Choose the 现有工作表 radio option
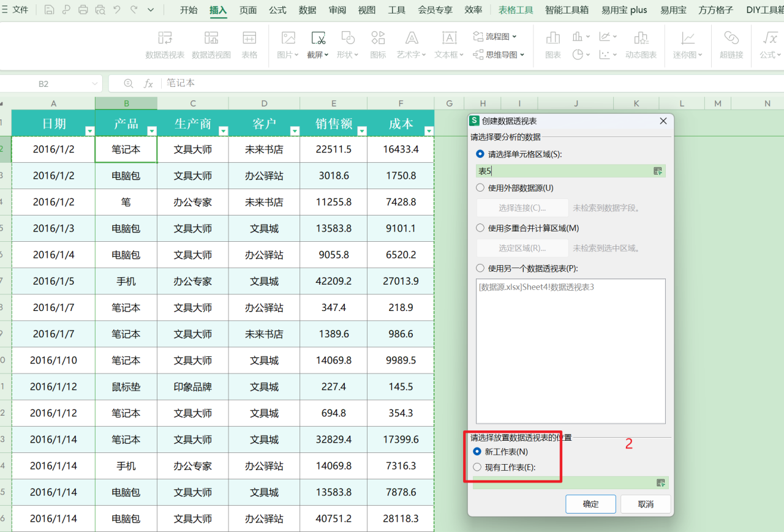The image size is (784, 532). [x=477, y=467]
